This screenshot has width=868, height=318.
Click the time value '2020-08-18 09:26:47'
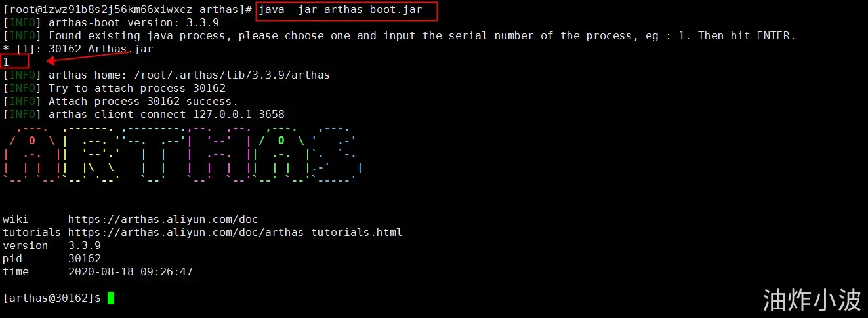[x=131, y=272]
